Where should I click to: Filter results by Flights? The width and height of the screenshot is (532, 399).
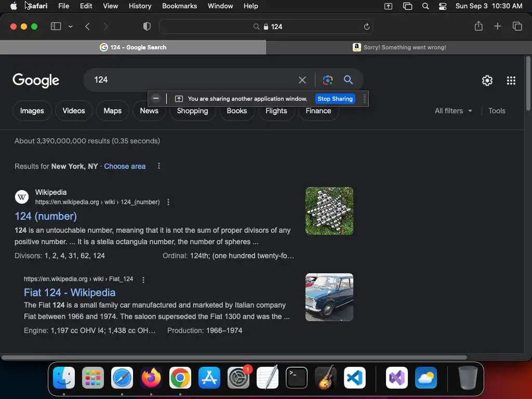pos(276,111)
